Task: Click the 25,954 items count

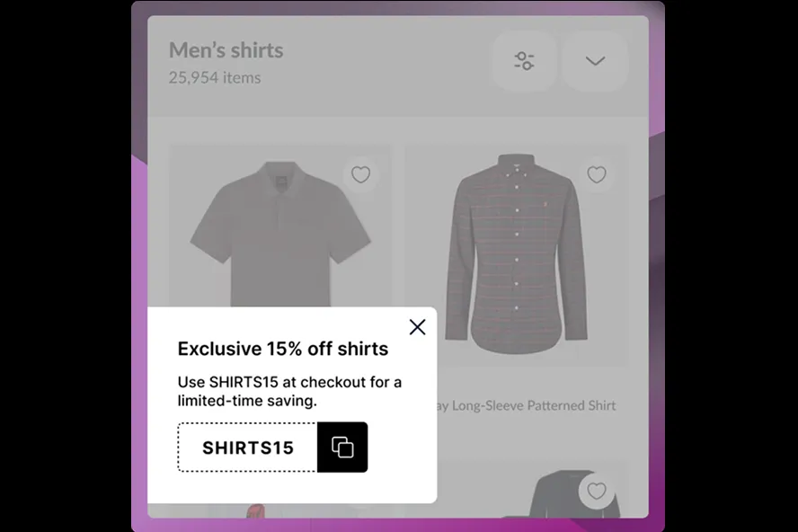Action: [215, 78]
